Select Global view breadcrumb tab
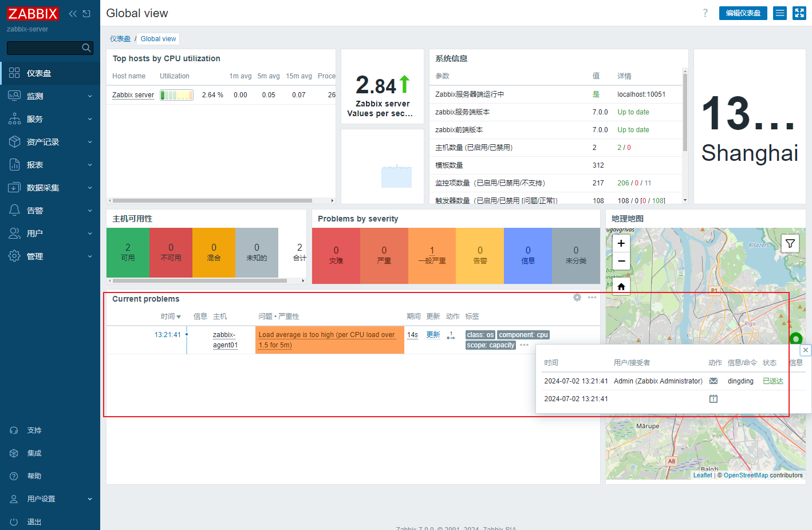This screenshot has height=530, width=812. (158, 39)
